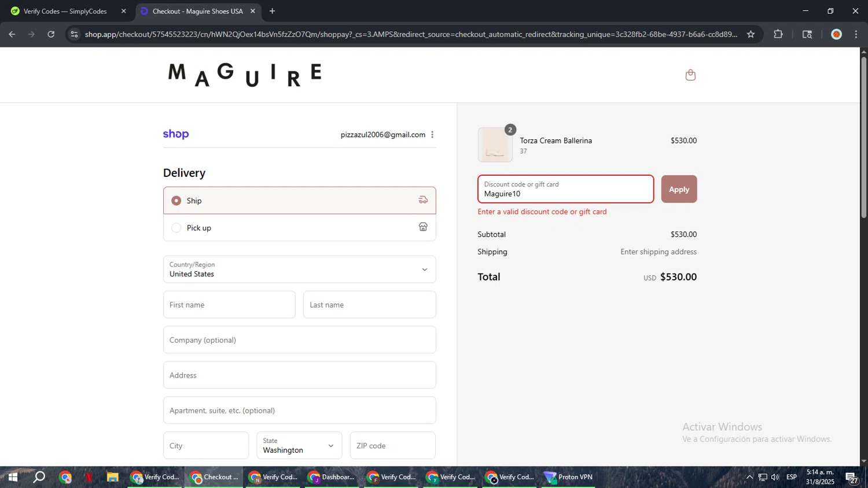This screenshot has height=488, width=868.
Task: Expand the State dropdown showing Washington
Action: [299, 445]
